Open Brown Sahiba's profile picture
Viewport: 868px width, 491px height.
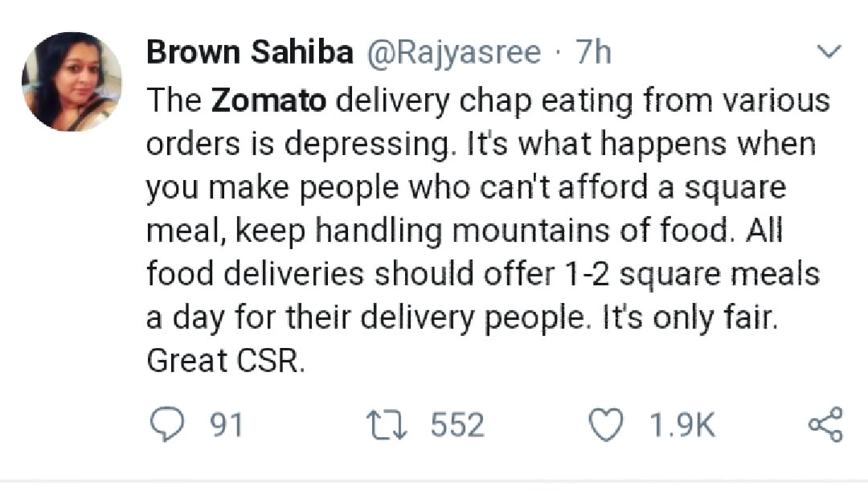pos(72,82)
